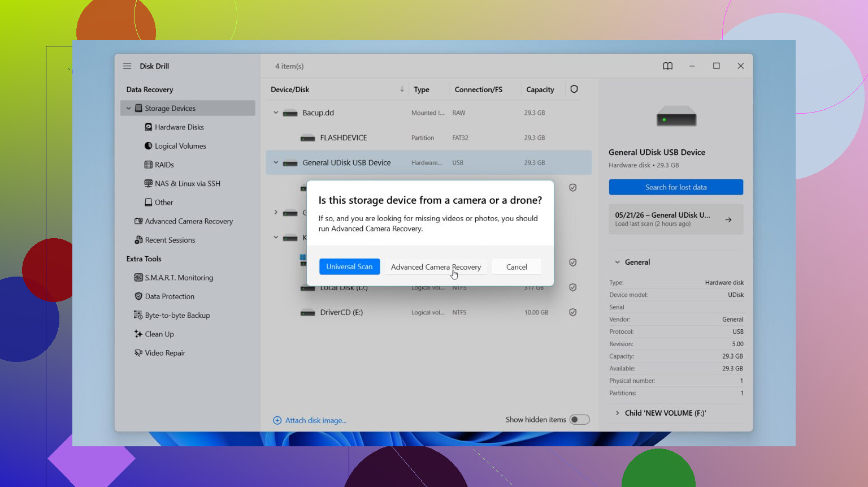This screenshot has width=868, height=487.
Task: Open the hamburger menu beside Disk Drill
Action: coord(127,66)
